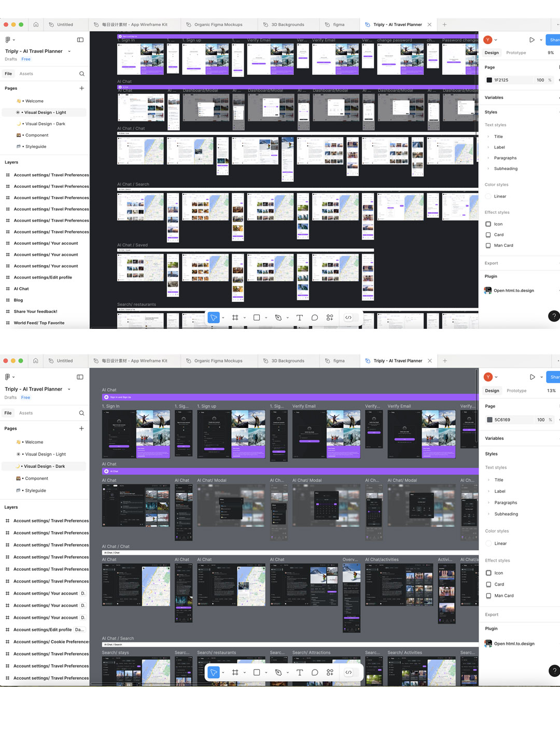Open the Triply file name dropdown in upper window
560x747 pixels.
[69, 51]
